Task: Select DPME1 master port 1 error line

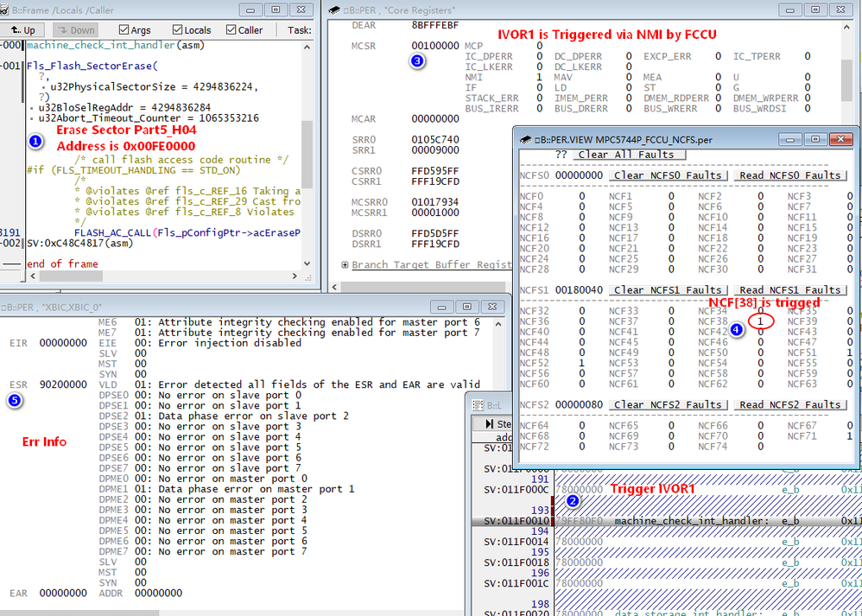Action: point(227,489)
